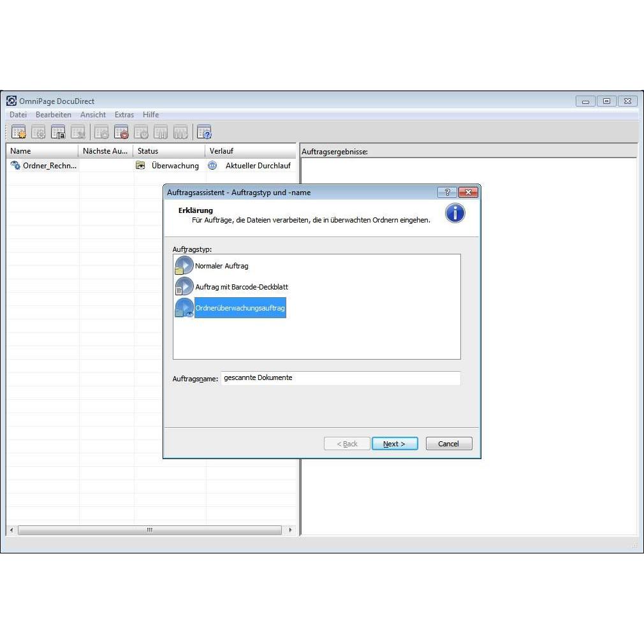Click the resume job toolbar icon

click(180, 132)
